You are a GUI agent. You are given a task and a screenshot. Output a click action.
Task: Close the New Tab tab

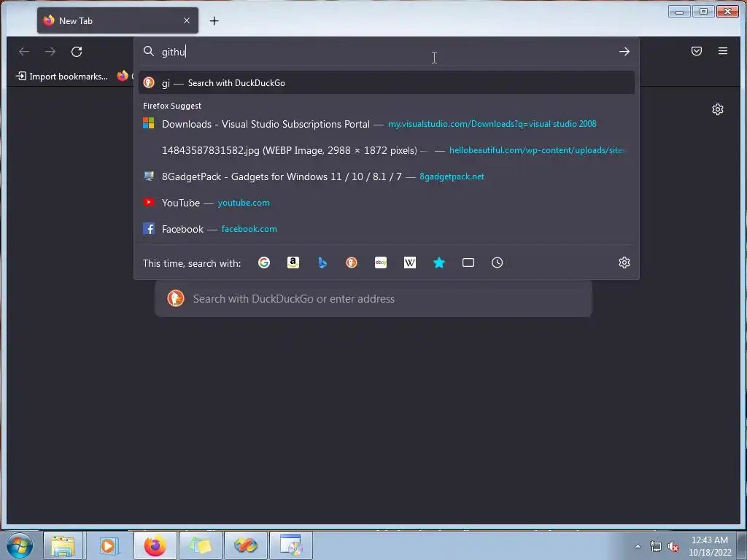187,20
